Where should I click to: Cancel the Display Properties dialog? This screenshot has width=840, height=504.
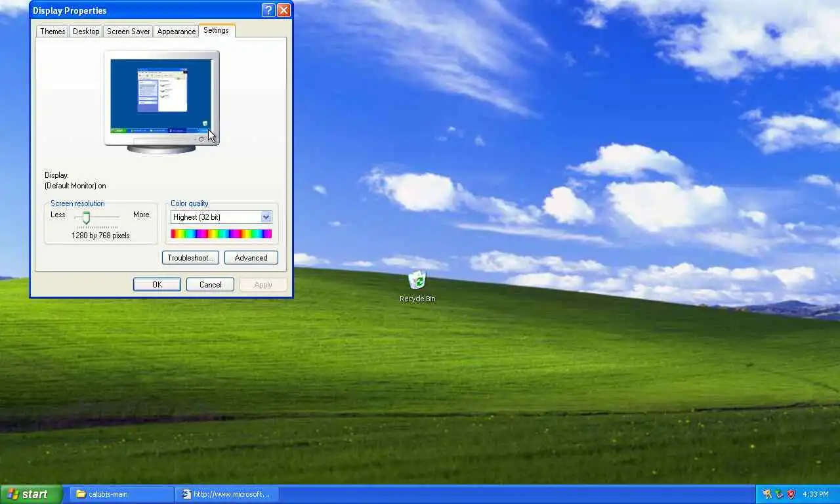click(210, 285)
